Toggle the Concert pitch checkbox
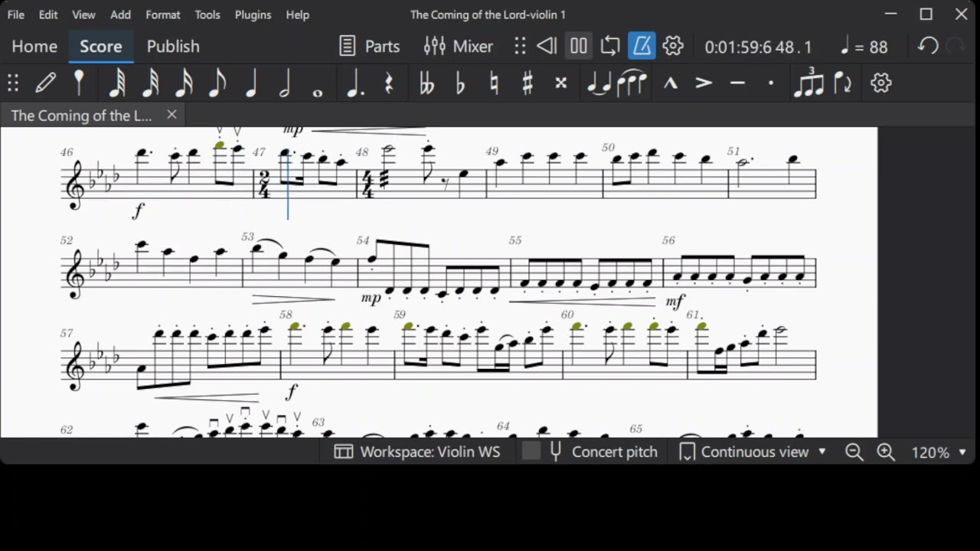Image resolution: width=980 pixels, height=551 pixels. point(531,452)
